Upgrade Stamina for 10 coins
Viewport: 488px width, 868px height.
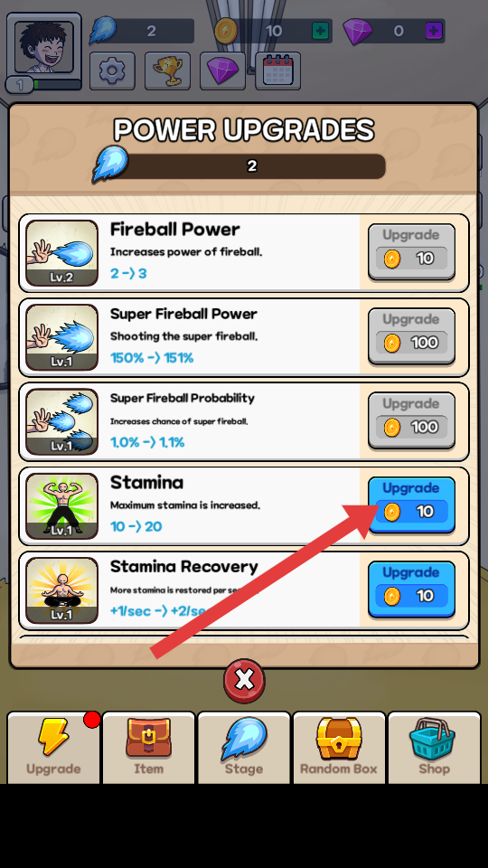click(x=411, y=505)
